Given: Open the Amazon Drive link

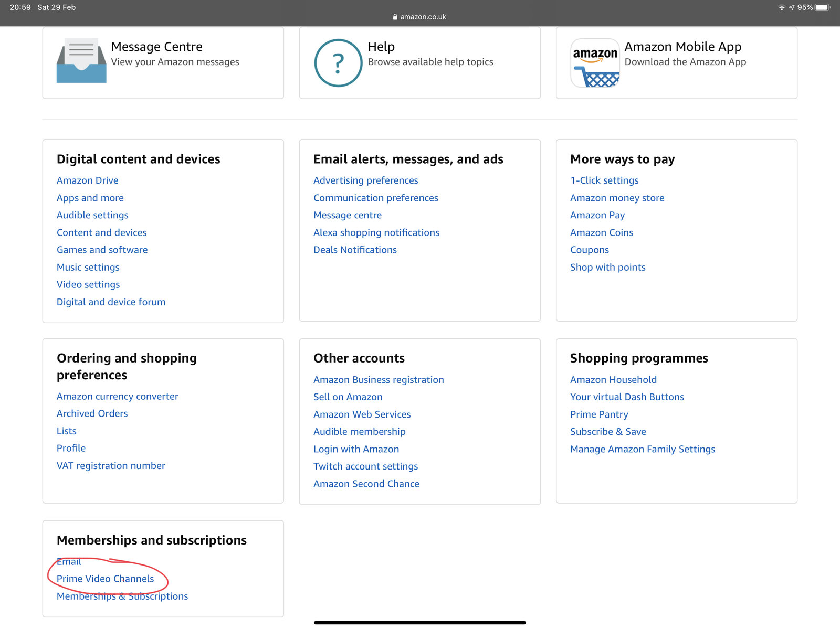Looking at the screenshot, I should coord(87,180).
